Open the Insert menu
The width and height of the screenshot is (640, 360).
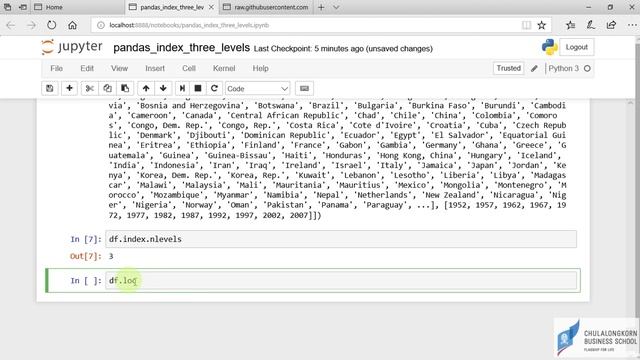point(155,69)
